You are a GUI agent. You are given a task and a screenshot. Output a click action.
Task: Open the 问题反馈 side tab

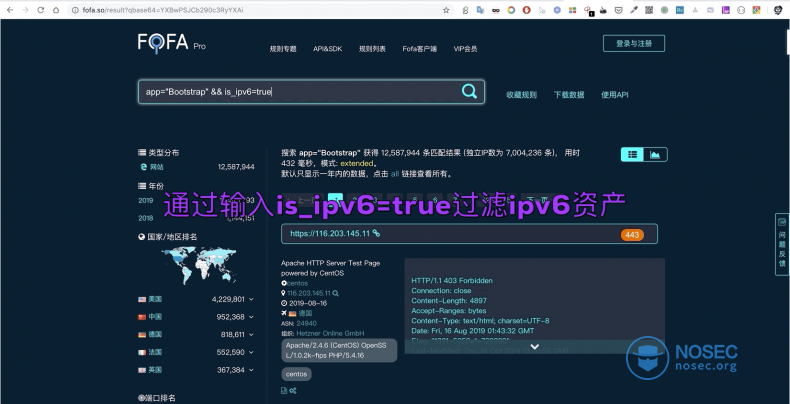pos(782,244)
